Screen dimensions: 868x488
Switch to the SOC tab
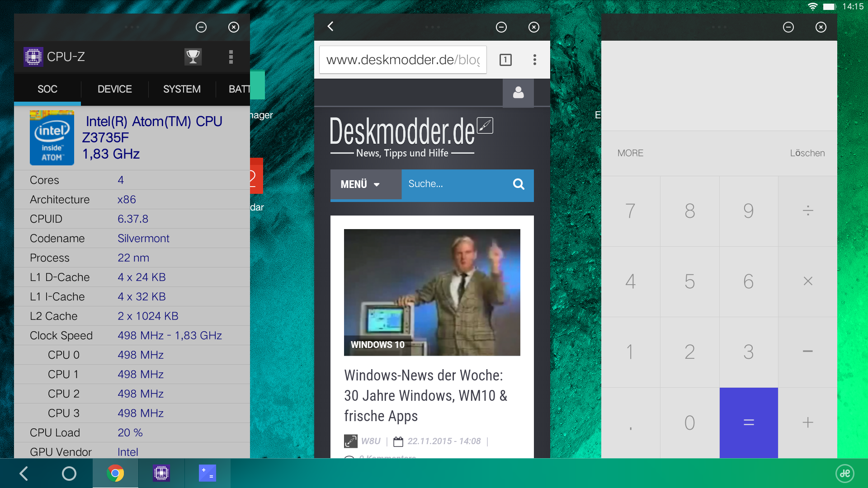pyautogui.click(x=47, y=89)
